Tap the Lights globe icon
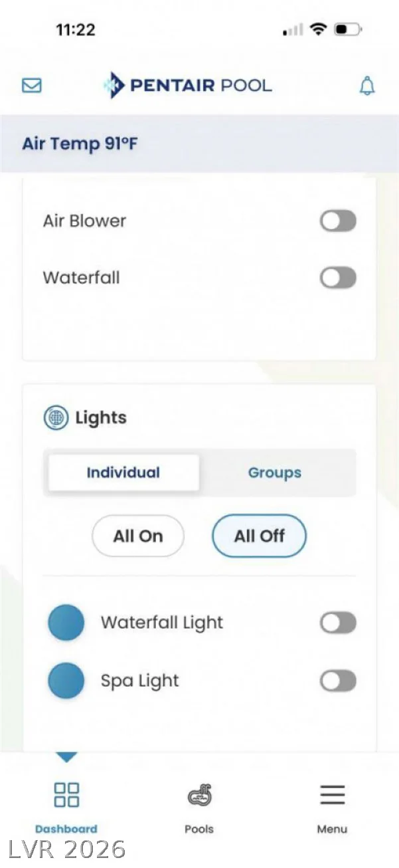 [56, 418]
